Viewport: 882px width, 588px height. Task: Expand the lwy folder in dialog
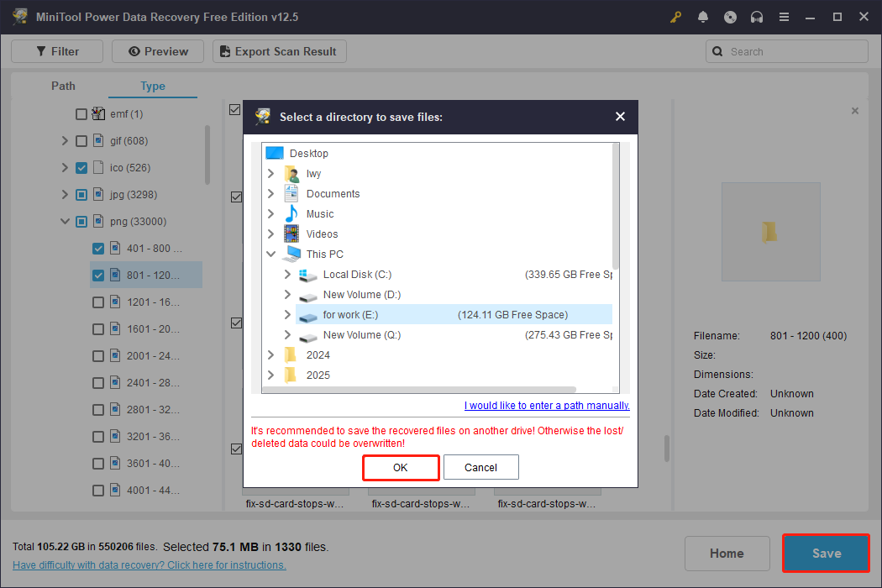click(271, 173)
